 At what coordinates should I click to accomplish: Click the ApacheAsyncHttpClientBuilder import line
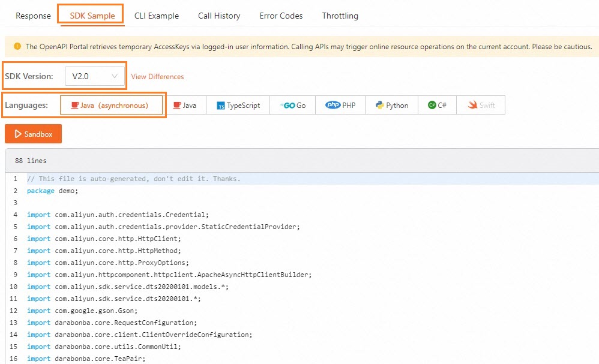(169, 275)
